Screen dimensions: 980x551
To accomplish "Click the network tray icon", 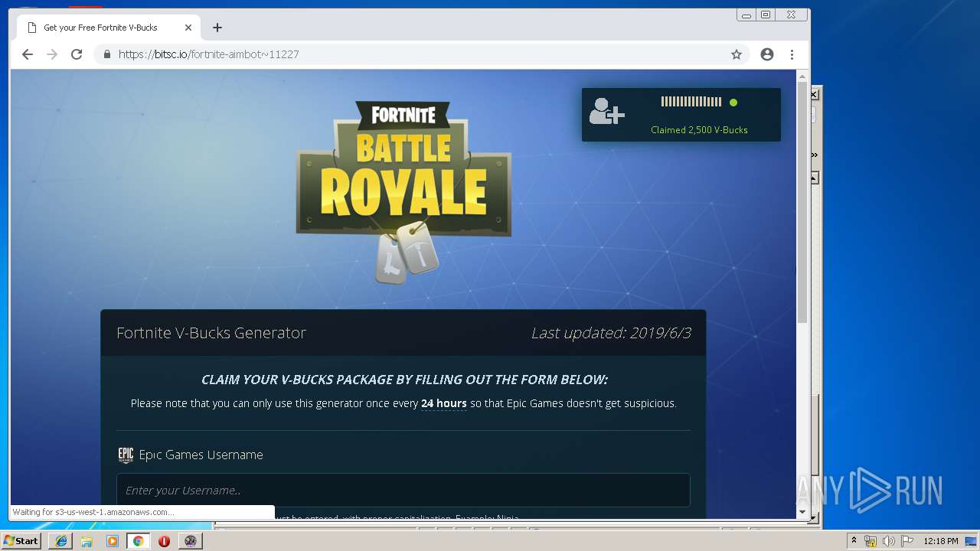I will coord(871,541).
